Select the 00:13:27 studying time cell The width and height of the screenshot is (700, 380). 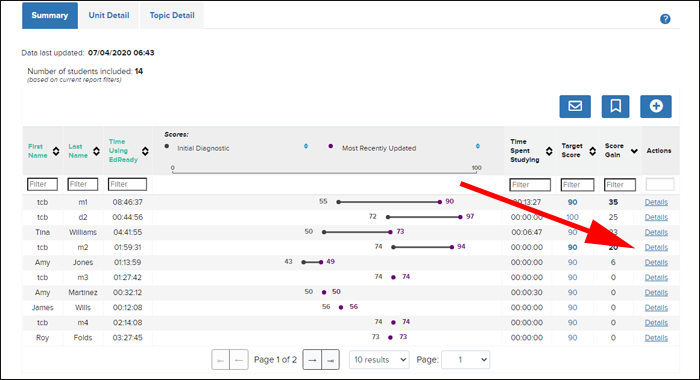click(527, 202)
